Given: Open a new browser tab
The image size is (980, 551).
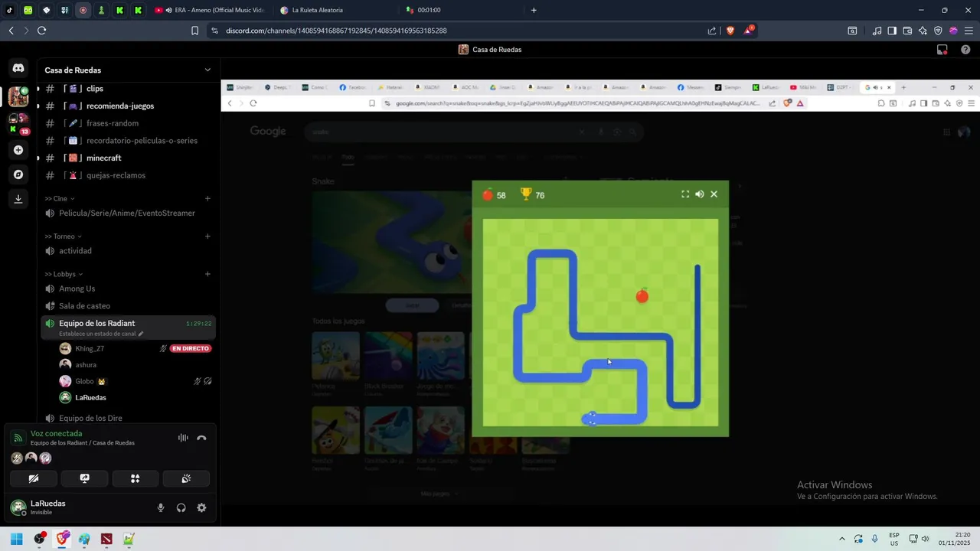Looking at the screenshot, I should 534,10.
